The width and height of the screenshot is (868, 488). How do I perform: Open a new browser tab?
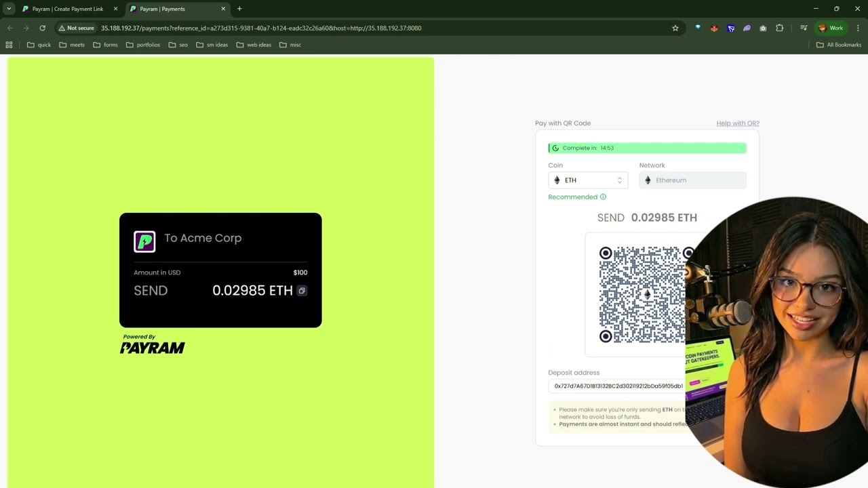coord(239,9)
